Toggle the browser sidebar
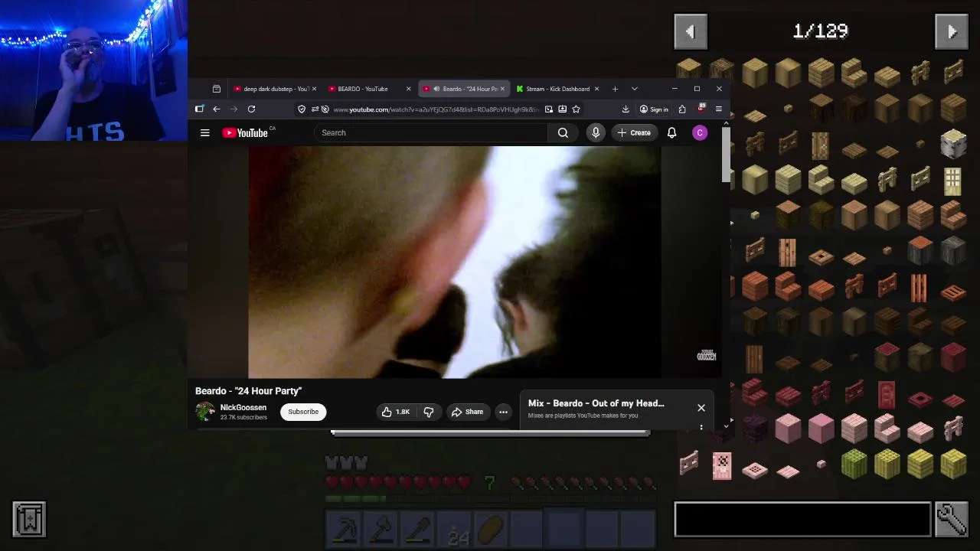This screenshot has height=551, width=980. 200,109
